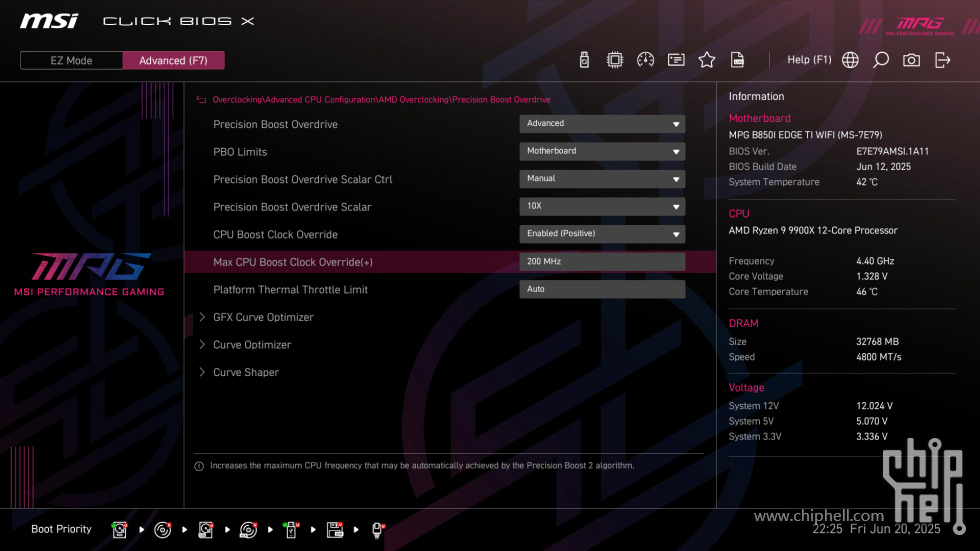Select USB key boot priority icon
This screenshot has width=980, height=551.
(291, 530)
